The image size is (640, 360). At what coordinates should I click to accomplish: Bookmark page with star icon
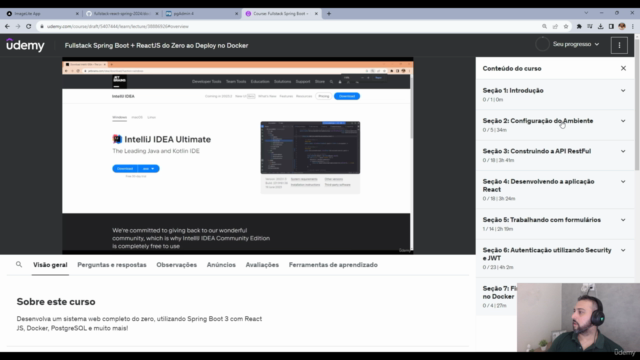click(566, 26)
